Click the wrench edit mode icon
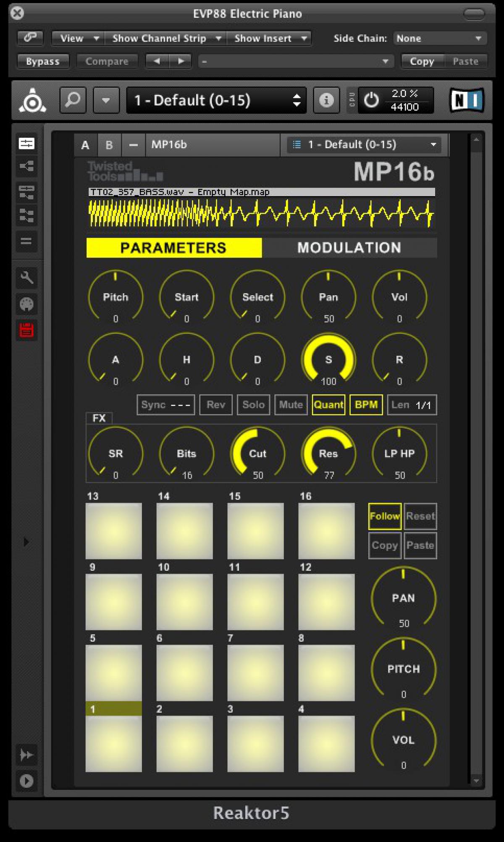The width and height of the screenshot is (504, 842). (26, 278)
